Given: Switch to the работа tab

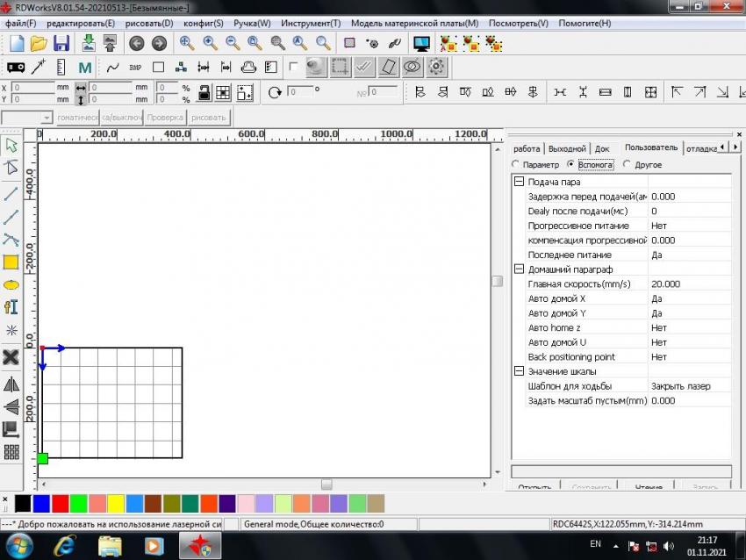Looking at the screenshot, I should [527, 148].
